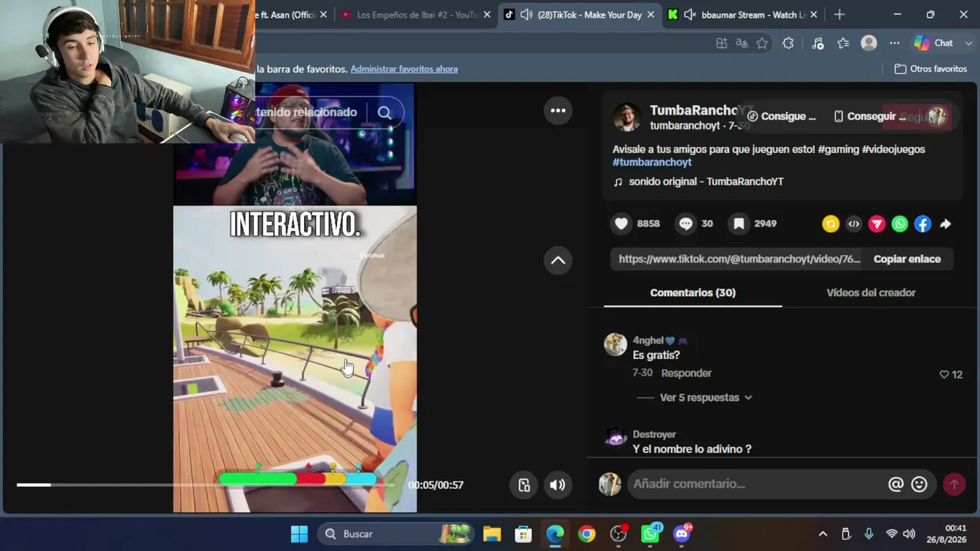Like the TumbaRancho video with heart icon
This screenshot has width=980, height=551.
[x=622, y=223]
